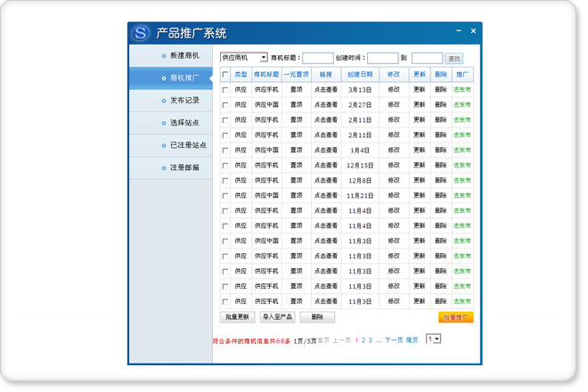Screen dimensions: 588x392
Task: Click the blue S application logo
Action: pyautogui.click(x=141, y=34)
